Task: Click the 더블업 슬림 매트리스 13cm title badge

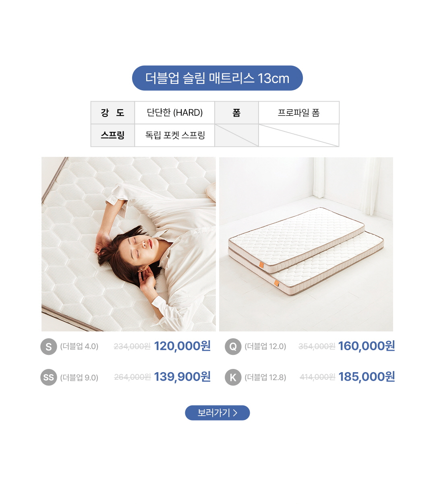Action: pos(217,78)
